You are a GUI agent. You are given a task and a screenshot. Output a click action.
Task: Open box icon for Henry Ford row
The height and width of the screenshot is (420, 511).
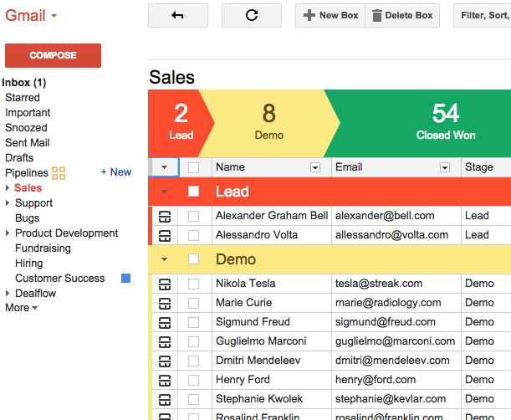165,380
